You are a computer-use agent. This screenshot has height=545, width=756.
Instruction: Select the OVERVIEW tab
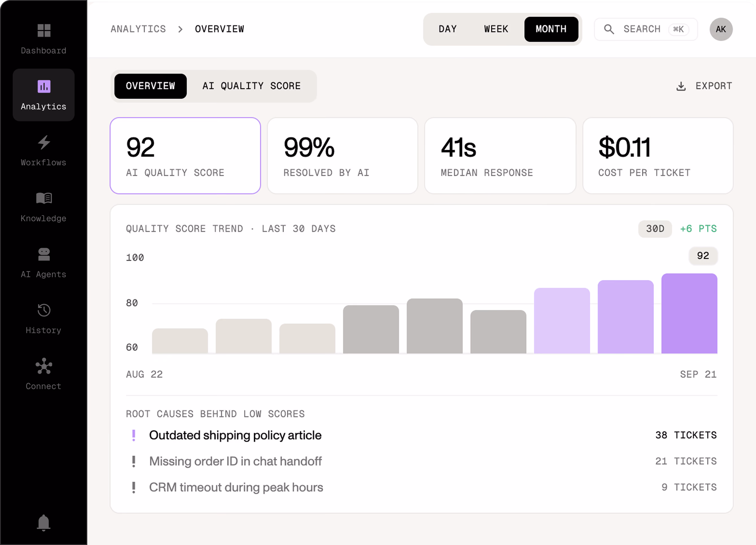pyautogui.click(x=150, y=86)
